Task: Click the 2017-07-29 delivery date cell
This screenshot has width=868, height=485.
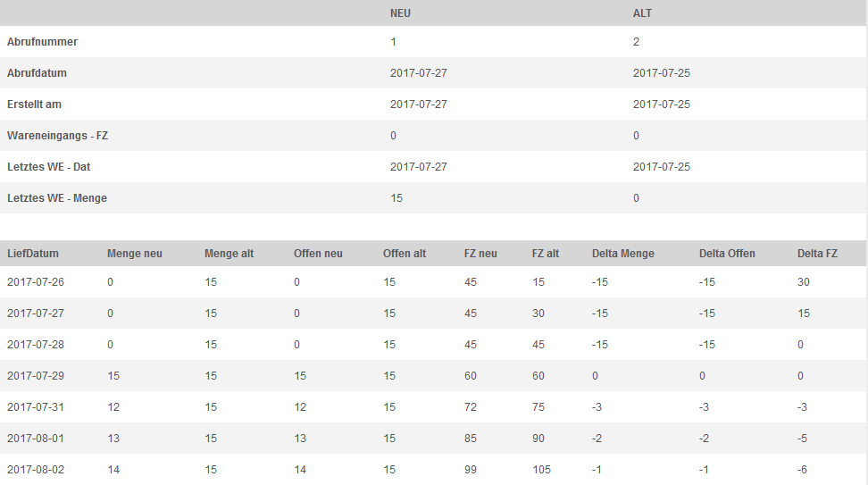Action: point(36,376)
